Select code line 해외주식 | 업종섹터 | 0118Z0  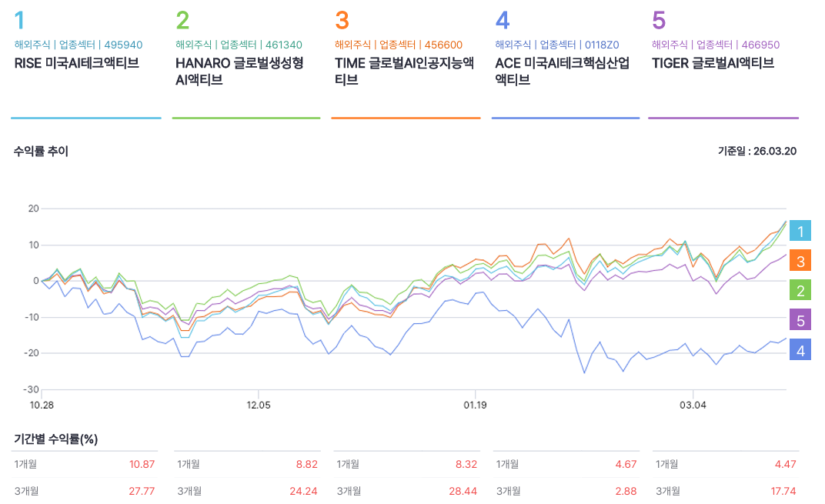point(557,45)
